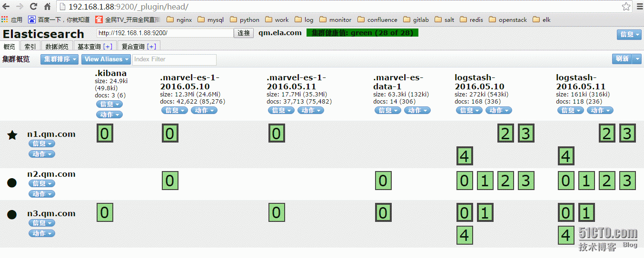Viewport: 644px width, 258px height.
Task: Open logstash-2016.05.10 动作 dropdown
Action: [x=499, y=110]
